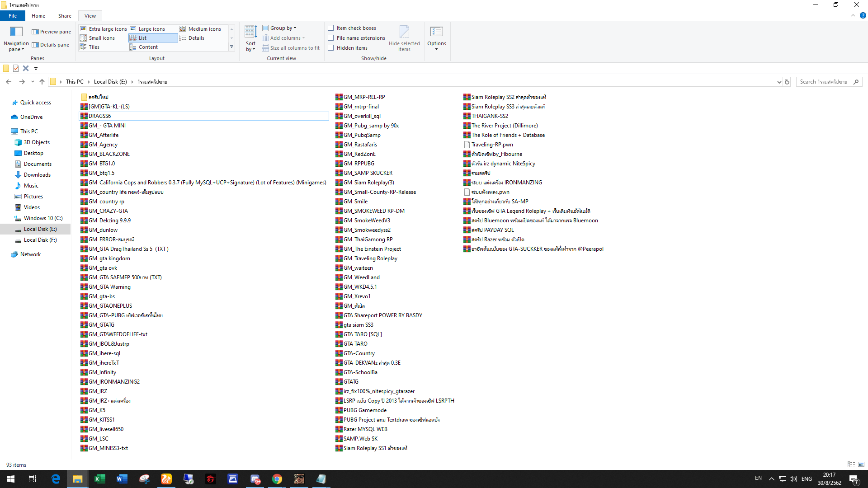Open the address bar history dropdown

pyautogui.click(x=779, y=82)
